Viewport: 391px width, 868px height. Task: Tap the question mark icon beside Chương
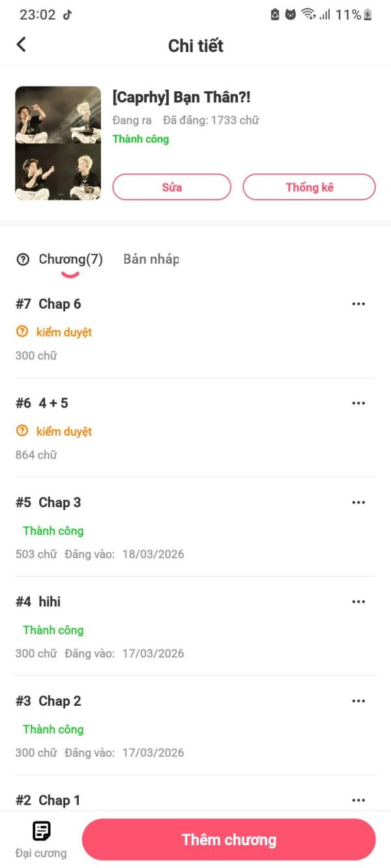click(23, 260)
